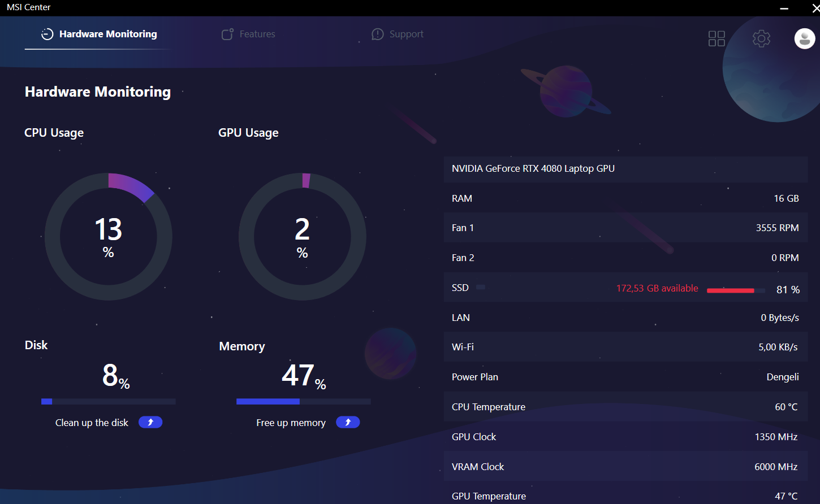Screen dimensions: 820x504
Task: Click the 'Power Plan' row label
Action: point(475,377)
